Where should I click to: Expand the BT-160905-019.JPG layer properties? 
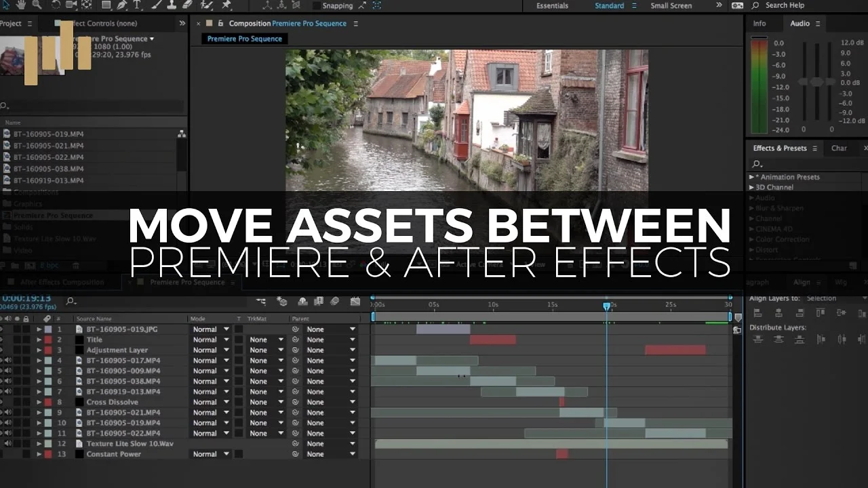tap(39, 329)
